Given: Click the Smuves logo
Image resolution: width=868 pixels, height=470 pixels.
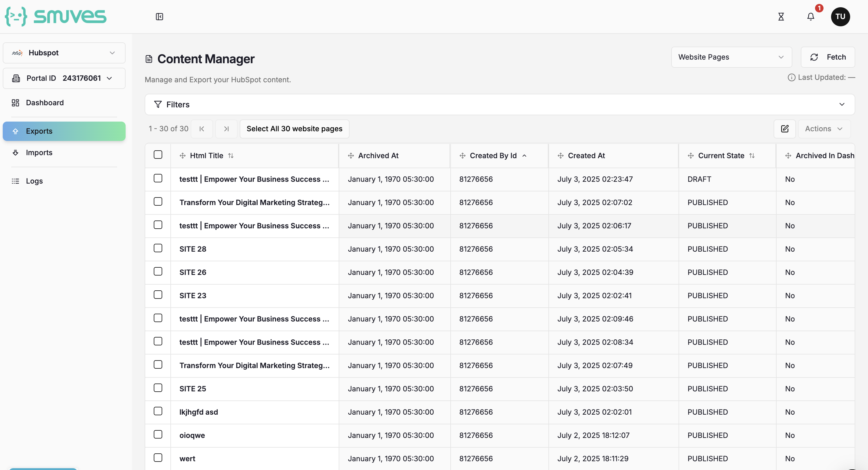Looking at the screenshot, I should (56, 17).
